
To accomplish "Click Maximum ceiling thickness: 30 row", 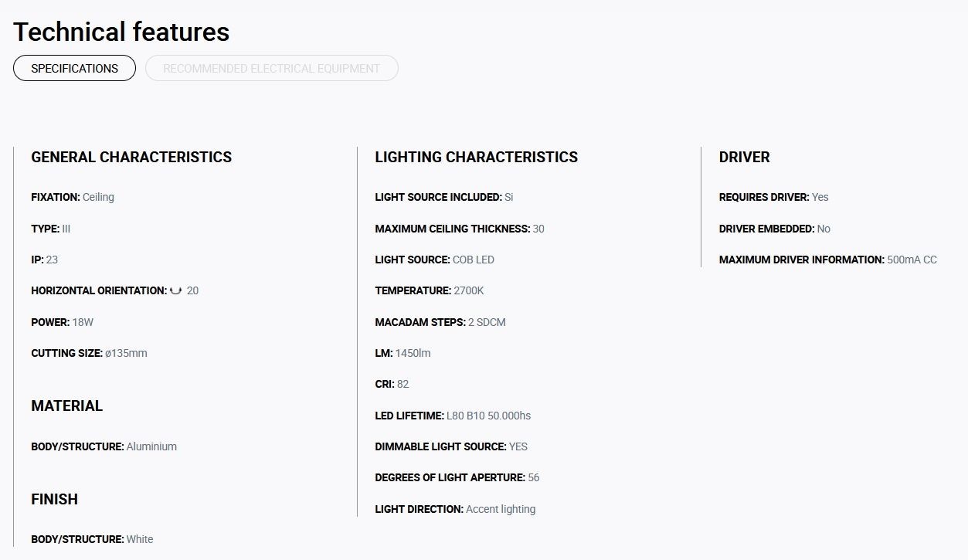I will tap(460, 229).
